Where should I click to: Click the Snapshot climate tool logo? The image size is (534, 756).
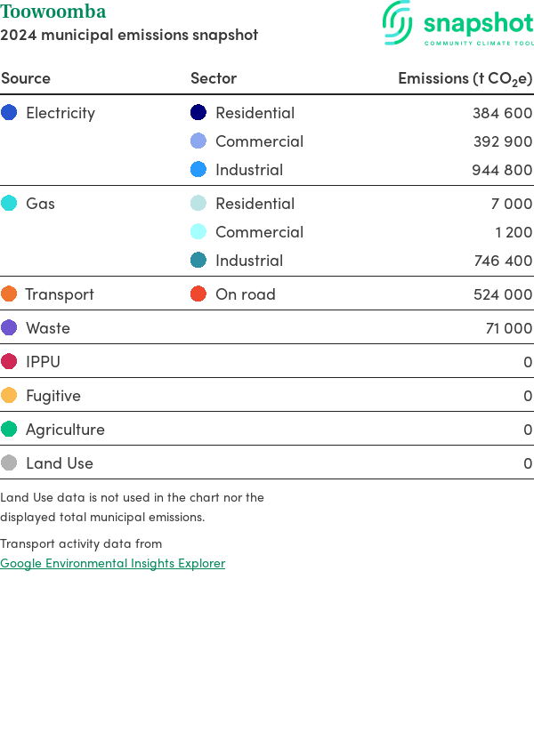pyautogui.click(x=457, y=24)
